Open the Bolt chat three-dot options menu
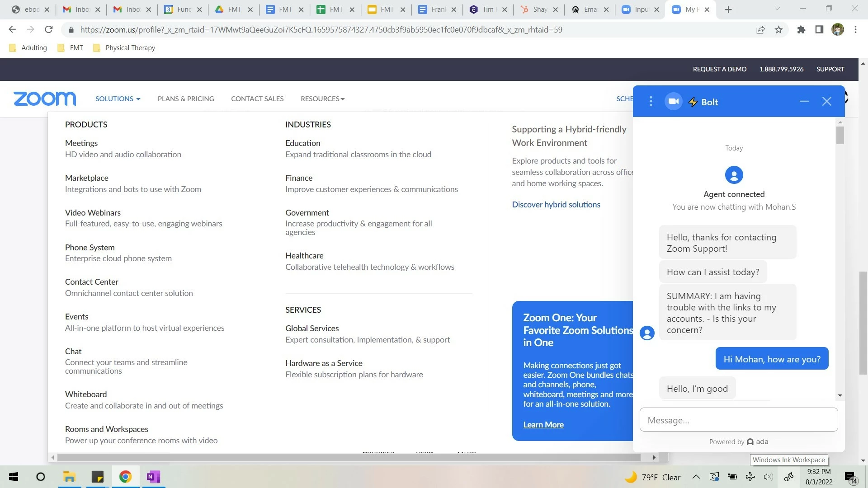The width and height of the screenshot is (868, 488). pyautogui.click(x=651, y=102)
